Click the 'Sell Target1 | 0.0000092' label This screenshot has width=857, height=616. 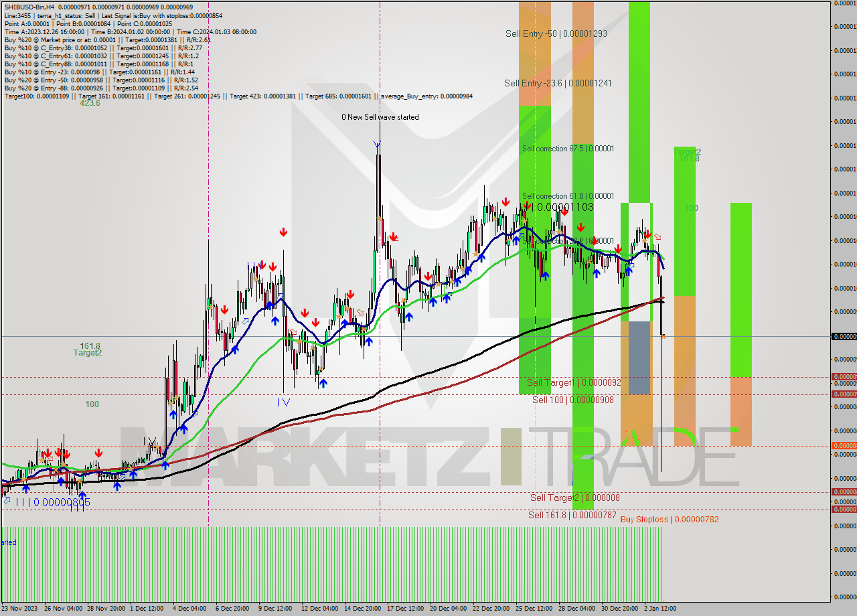pos(574,382)
